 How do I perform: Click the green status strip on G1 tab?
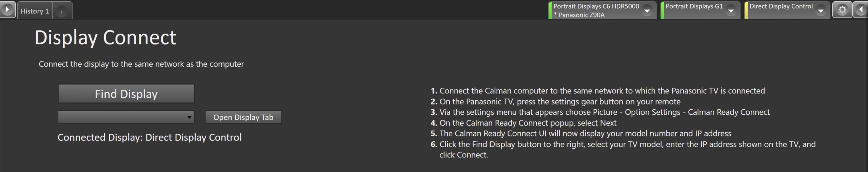(x=662, y=11)
